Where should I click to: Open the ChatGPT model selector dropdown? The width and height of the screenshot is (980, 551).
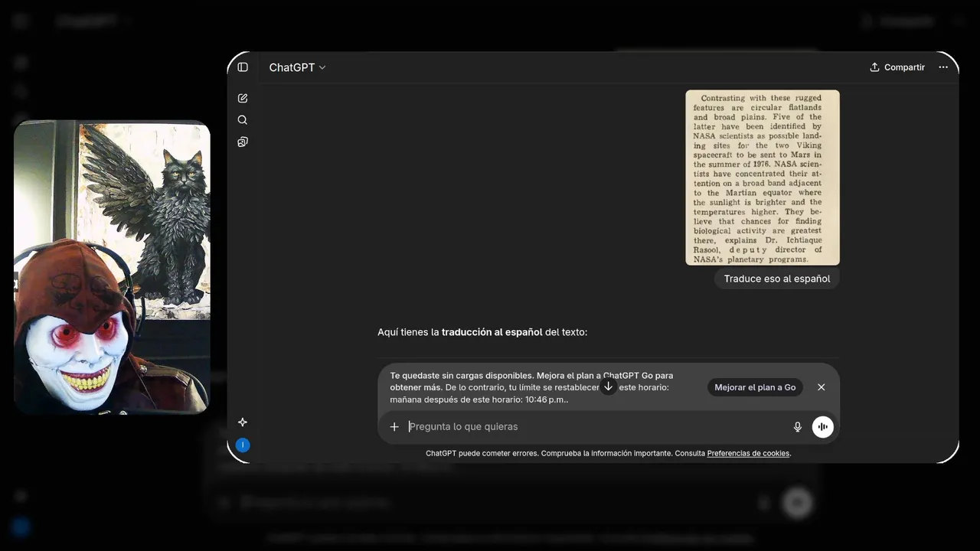[x=297, y=67]
